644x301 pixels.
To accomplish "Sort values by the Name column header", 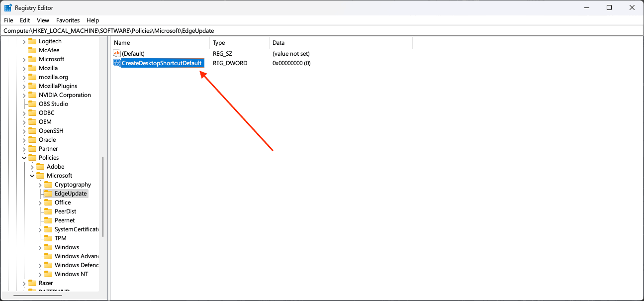I will 160,43.
